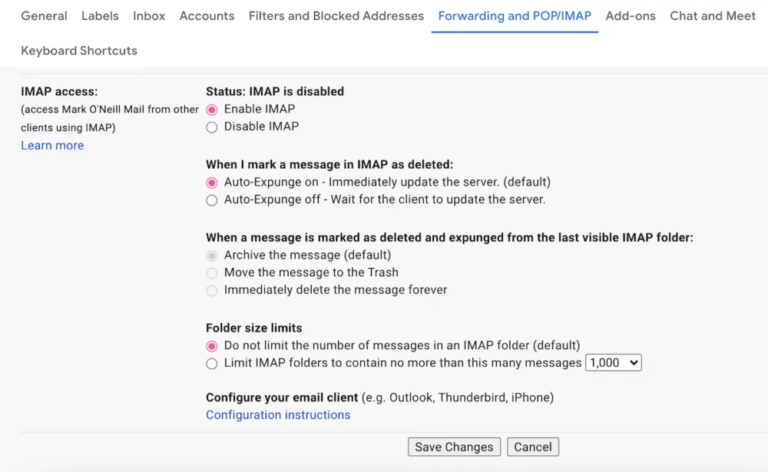768x472 pixels.
Task: Go to the Inbox settings tab
Action: point(149,16)
